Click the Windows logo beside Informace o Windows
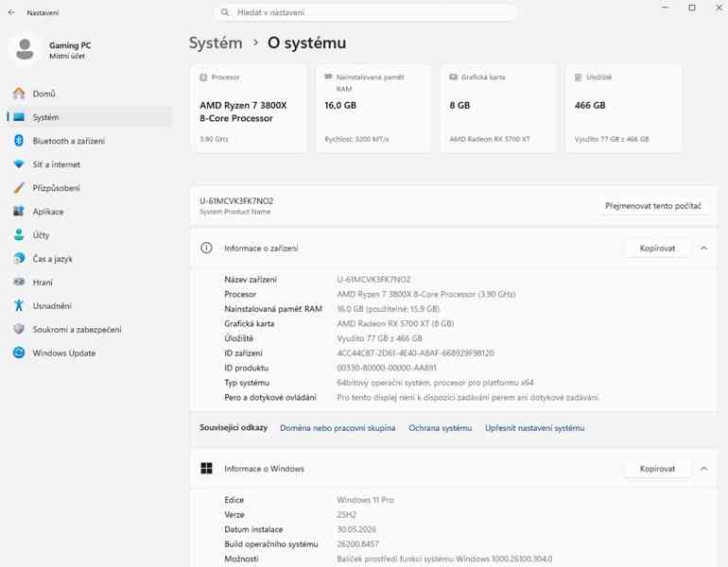Image resolution: width=728 pixels, height=567 pixels. [206, 469]
